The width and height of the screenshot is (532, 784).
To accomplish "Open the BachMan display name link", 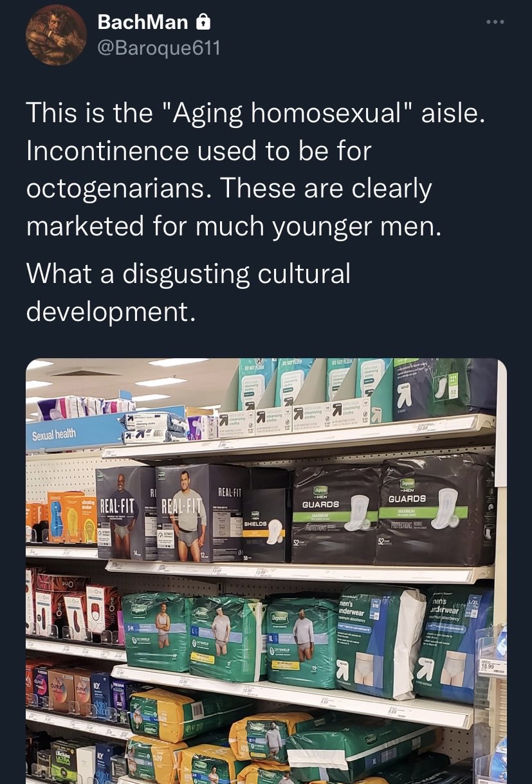I will tap(143, 23).
